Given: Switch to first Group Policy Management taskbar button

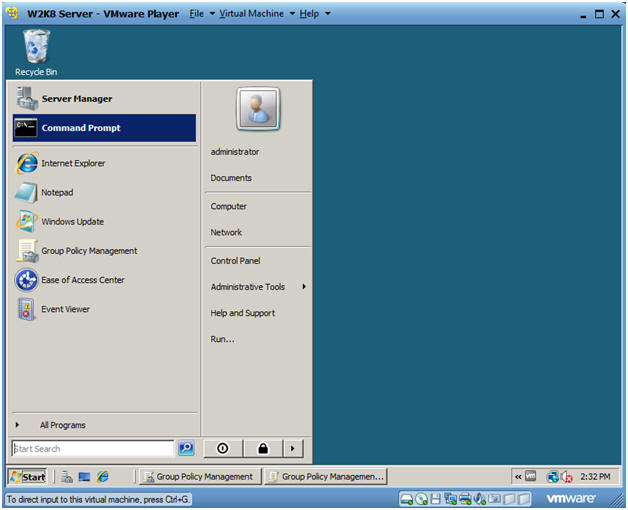Looking at the screenshot, I should tap(199, 476).
